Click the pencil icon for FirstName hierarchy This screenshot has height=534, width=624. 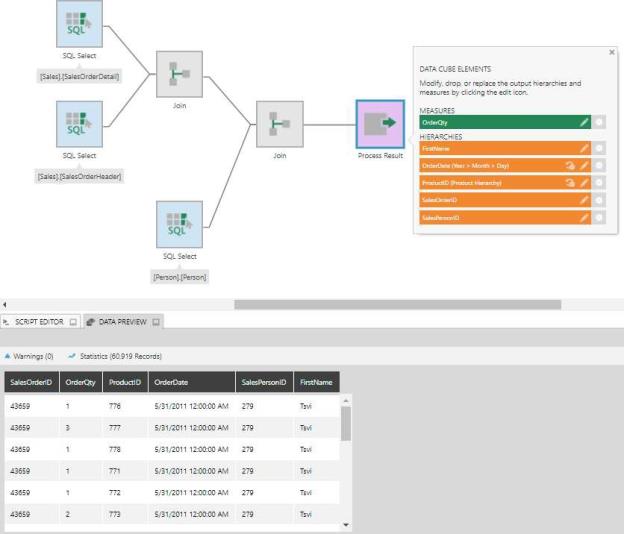(x=584, y=148)
